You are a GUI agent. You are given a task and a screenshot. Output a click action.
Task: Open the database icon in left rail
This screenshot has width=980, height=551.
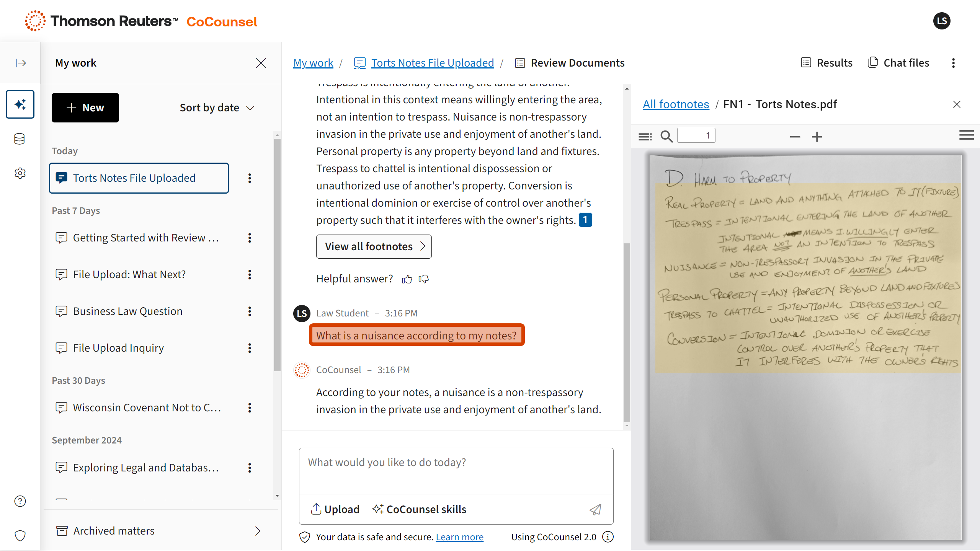20,139
